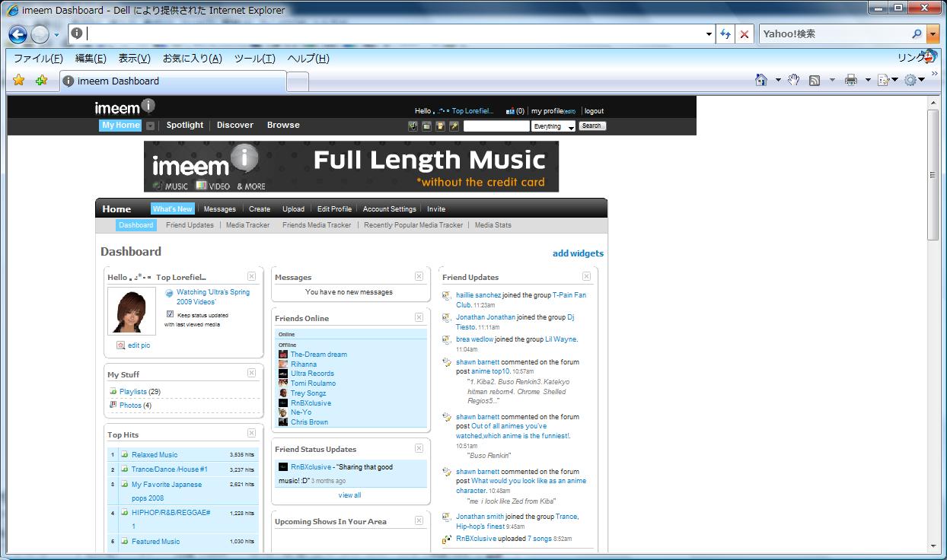Open the Trance/Dance /House #1 playlist link
Viewport: 947px width, 560px height.
click(x=170, y=469)
